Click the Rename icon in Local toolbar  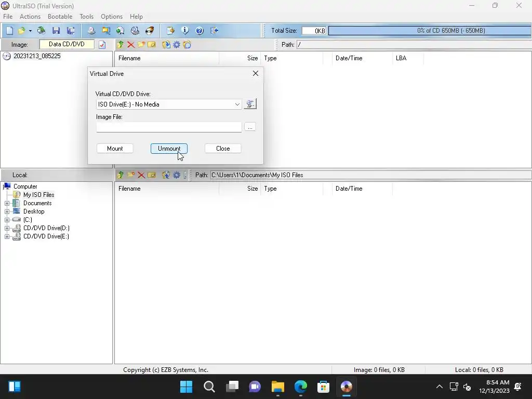[152, 175]
